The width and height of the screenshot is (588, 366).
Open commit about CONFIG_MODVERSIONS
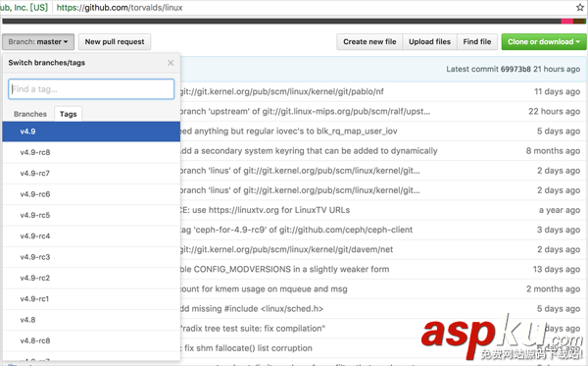pyautogui.click(x=284, y=269)
